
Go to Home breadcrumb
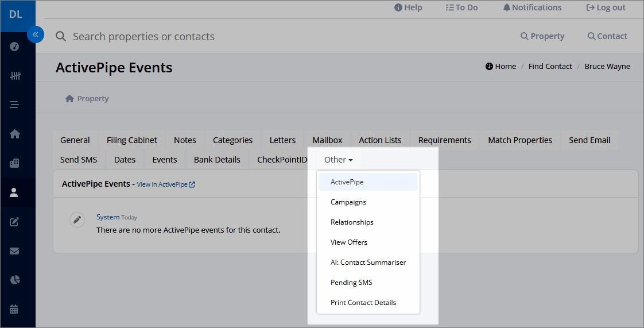pyautogui.click(x=501, y=66)
